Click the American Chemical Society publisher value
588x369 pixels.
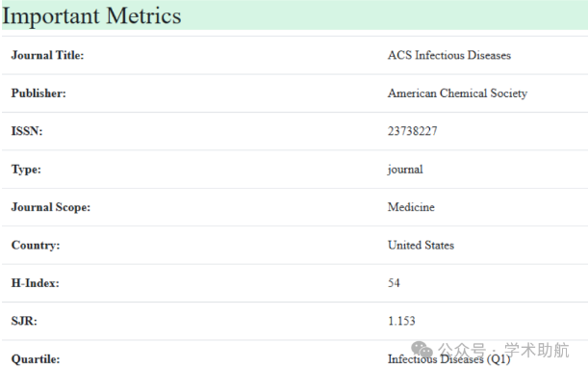click(x=457, y=93)
